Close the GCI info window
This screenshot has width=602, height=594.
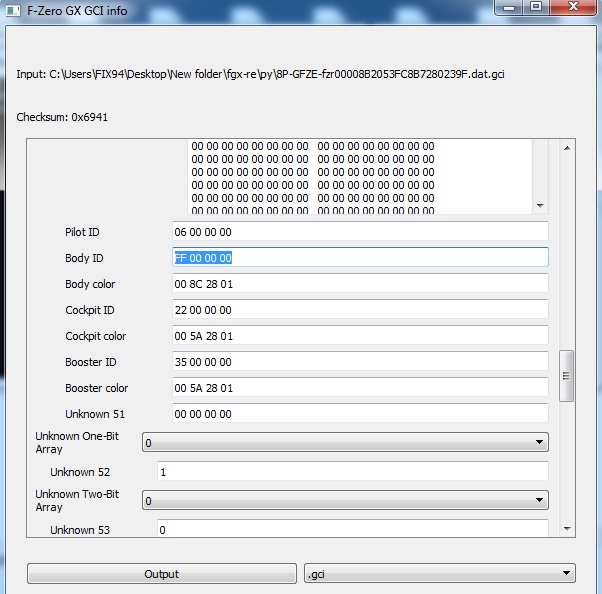tap(573, 7)
